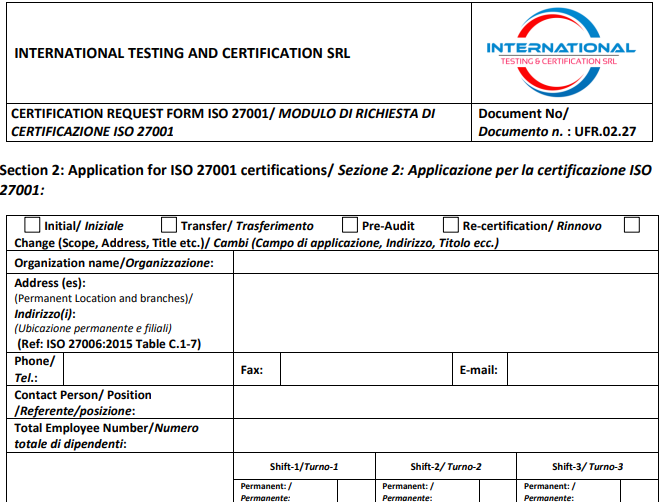Click the International Testing & Certification logo
Image resolution: width=663 pixels, height=502 pixels.
pos(561,52)
